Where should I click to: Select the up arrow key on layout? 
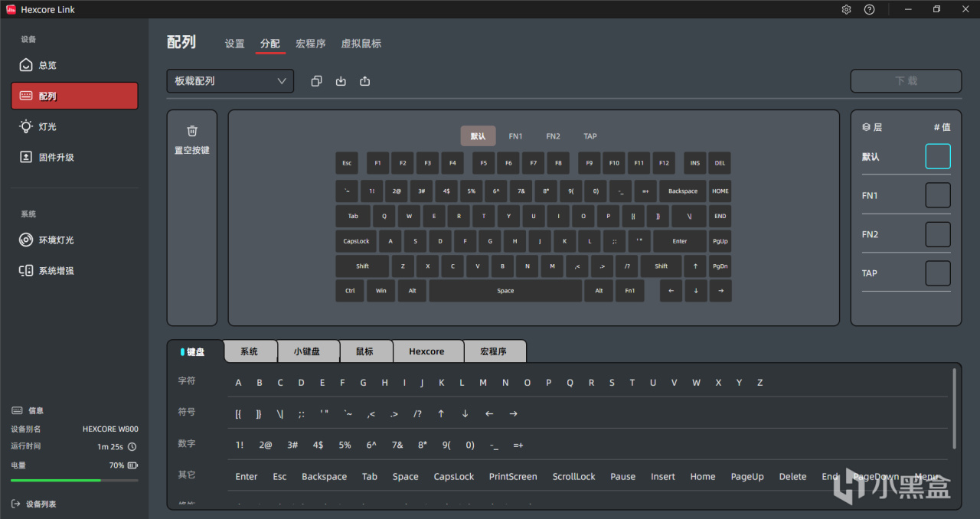click(x=695, y=266)
